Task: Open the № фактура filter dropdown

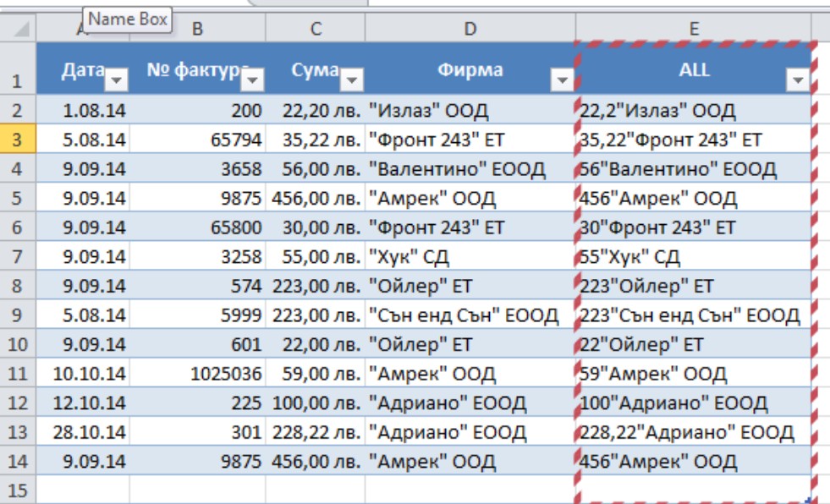Action: tap(252, 79)
